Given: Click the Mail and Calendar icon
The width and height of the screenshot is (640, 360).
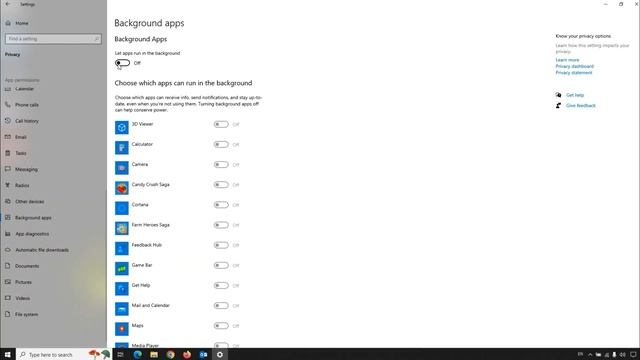Looking at the screenshot, I should [x=122, y=309].
